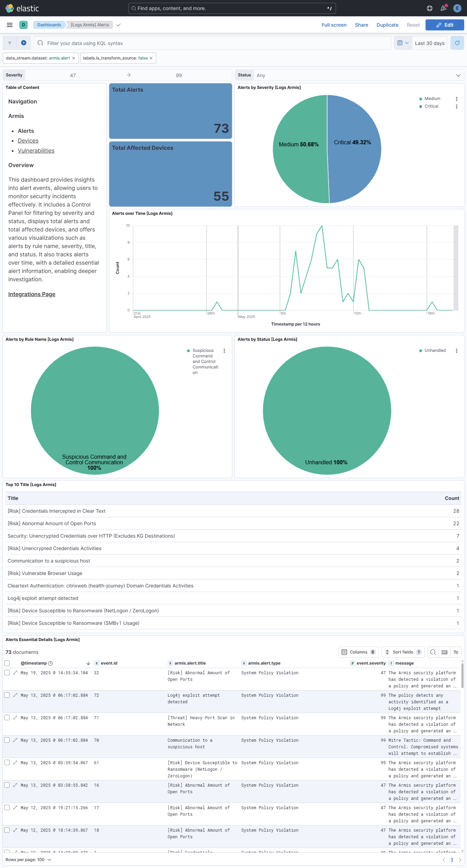The image size is (467, 868).
Task: Check the event 71 Heavy Port Scan row
Action: click(x=7, y=718)
